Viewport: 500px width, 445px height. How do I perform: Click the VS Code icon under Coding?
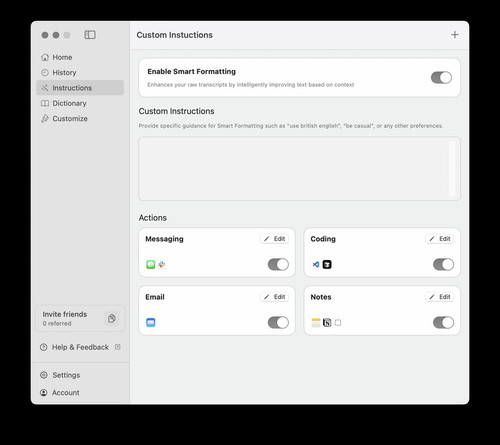point(316,264)
